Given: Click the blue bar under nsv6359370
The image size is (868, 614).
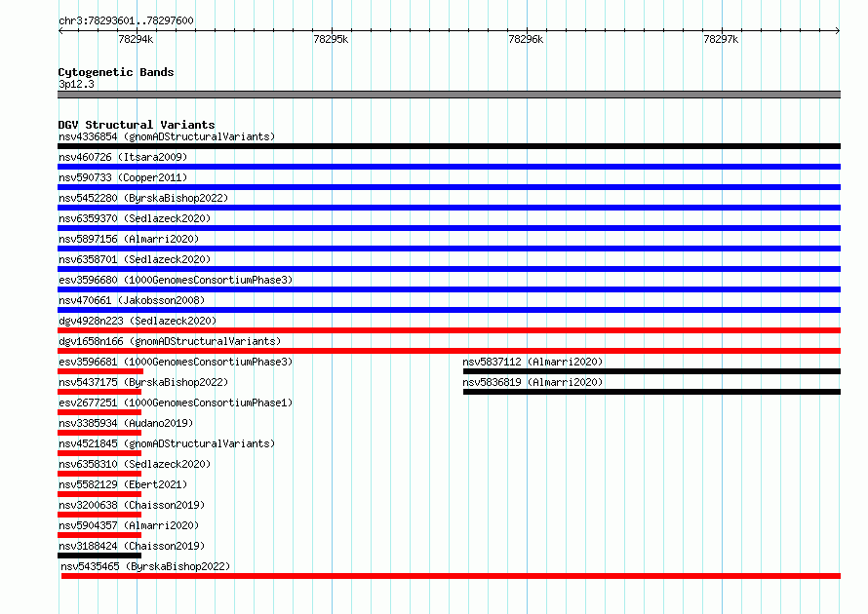Looking at the screenshot, I should [449, 228].
